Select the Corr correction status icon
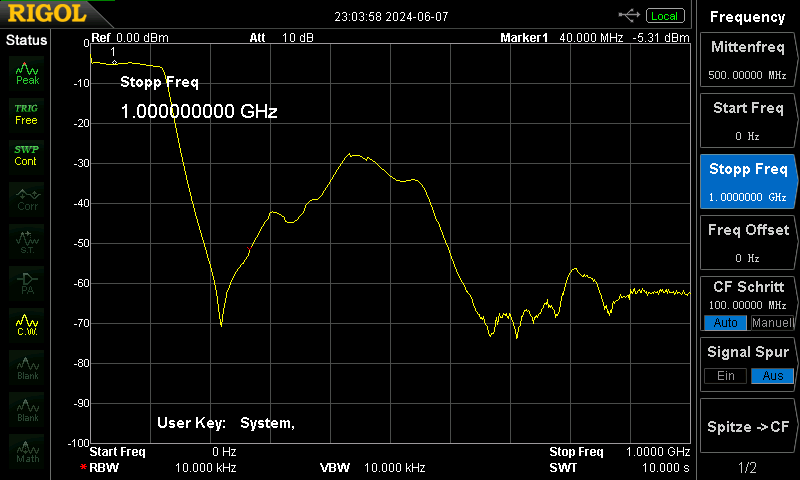The width and height of the screenshot is (800, 480). (x=27, y=199)
